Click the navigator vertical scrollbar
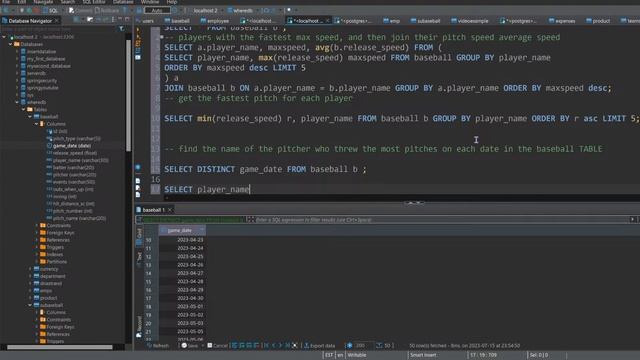Image resolution: width=640 pixels, height=360 pixels. pyautogui.click(x=128, y=96)
